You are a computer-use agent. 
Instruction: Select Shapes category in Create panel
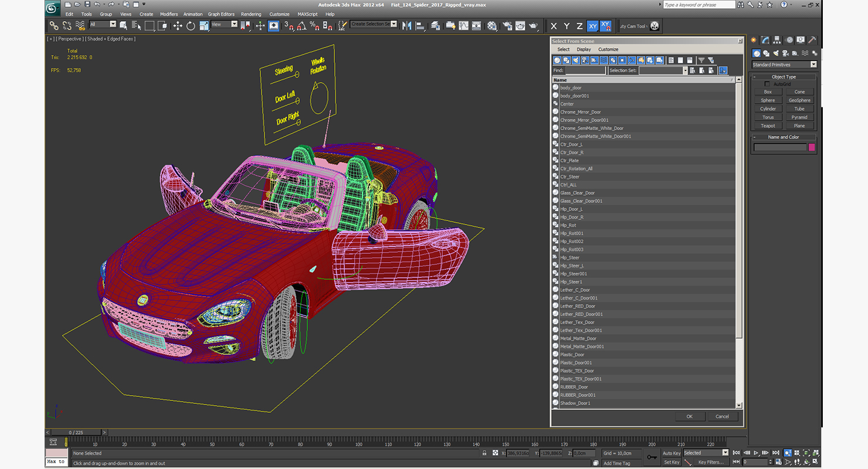point(766,53)
